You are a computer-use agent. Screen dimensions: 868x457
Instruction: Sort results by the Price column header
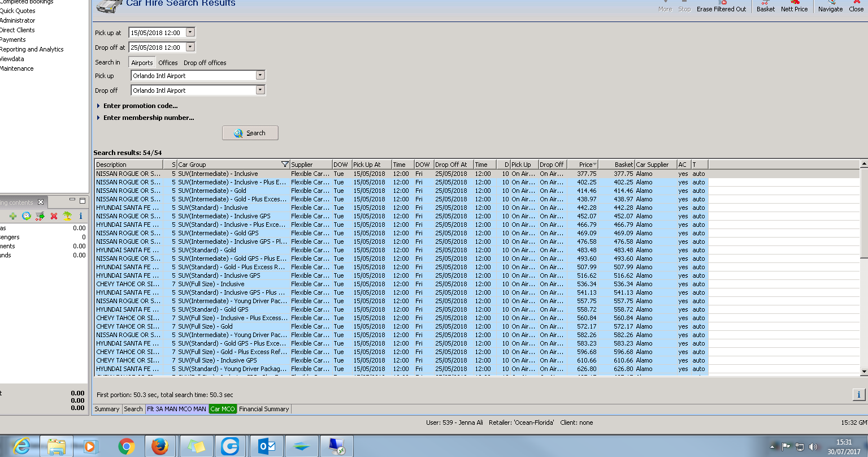(x=583, y=165)
